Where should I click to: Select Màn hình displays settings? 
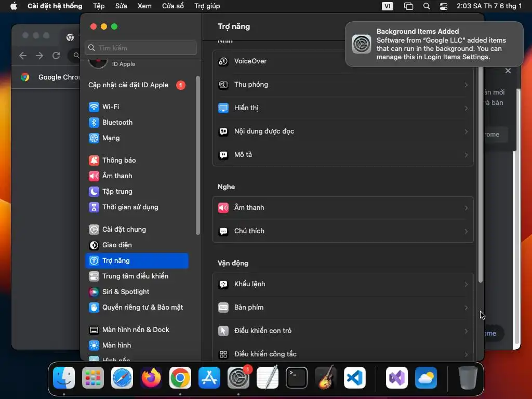point(137,345)
